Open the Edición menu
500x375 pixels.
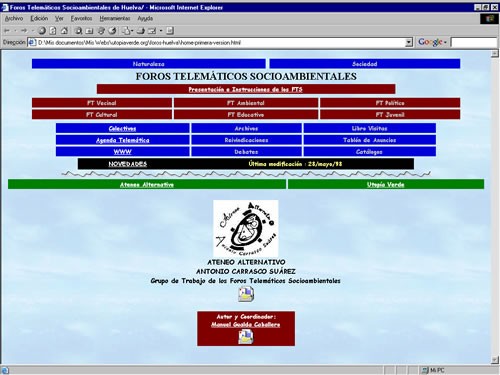[39, 19]
